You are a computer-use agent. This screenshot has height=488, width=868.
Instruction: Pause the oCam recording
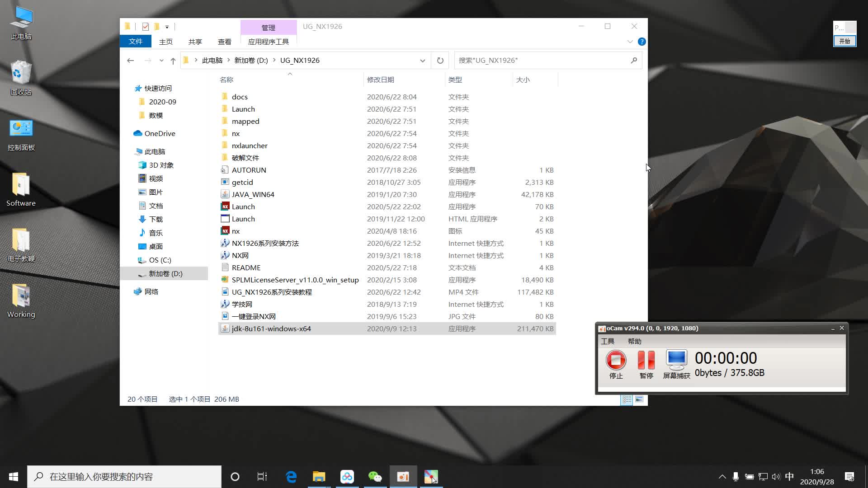646,361
